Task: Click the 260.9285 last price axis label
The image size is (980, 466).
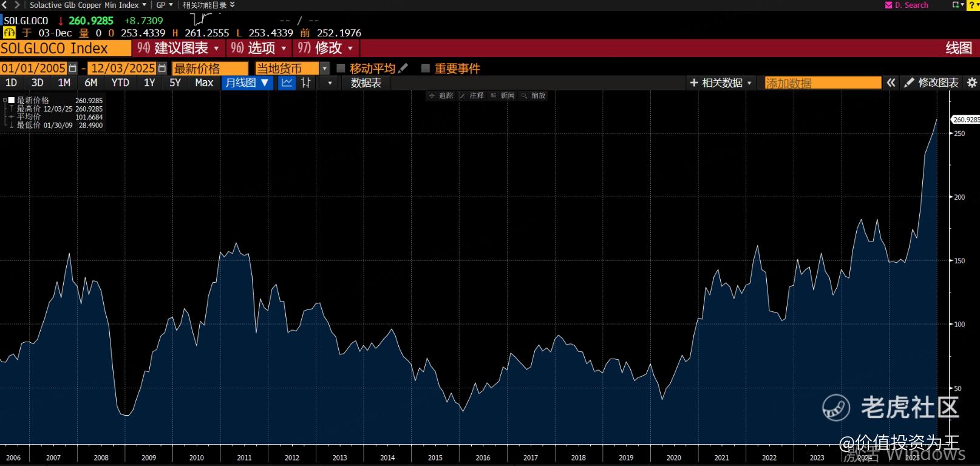Action: pos(965,120)
